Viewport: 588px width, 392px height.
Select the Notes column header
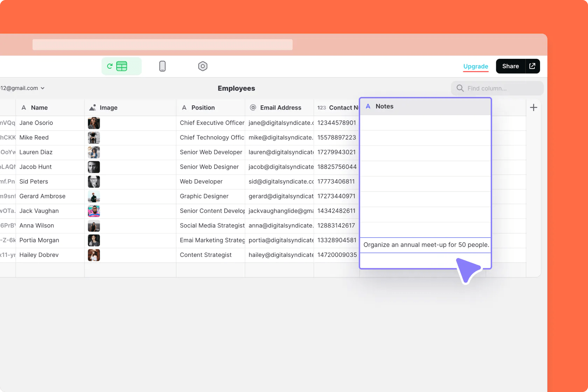point(384,106)
